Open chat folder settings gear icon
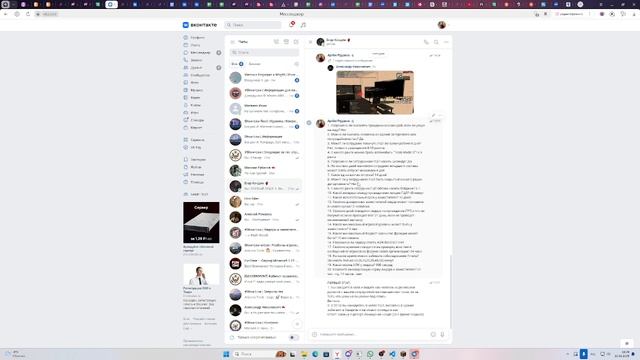 coord(297,64)
